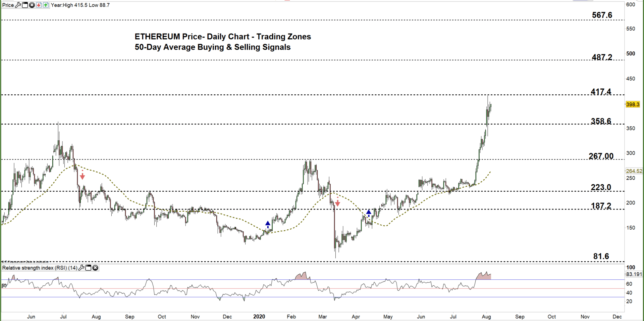This screenshot has height=321, width=644.
Task: Open RSI indicator settings wrench
Action: point(82,268)
